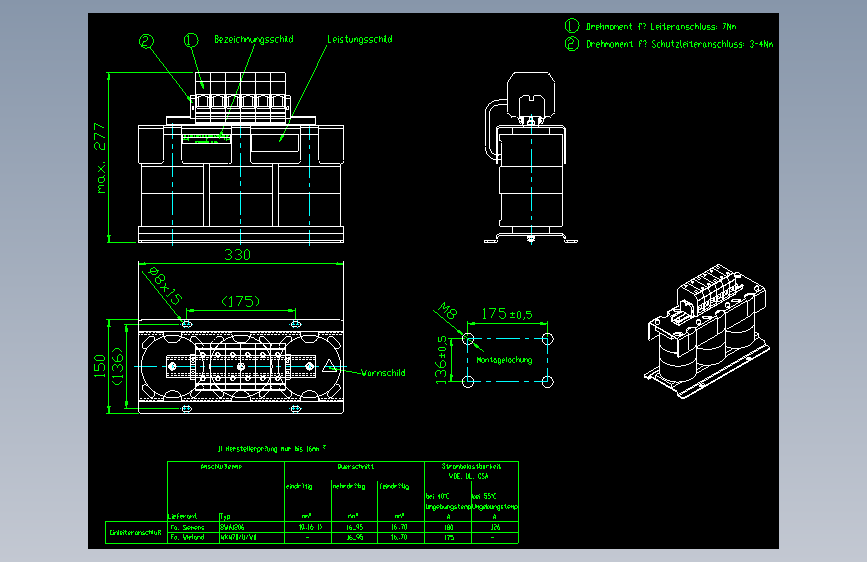867x562 pixels.
Task: Select the 'Lieferant' column header
Action: (182, 517)
